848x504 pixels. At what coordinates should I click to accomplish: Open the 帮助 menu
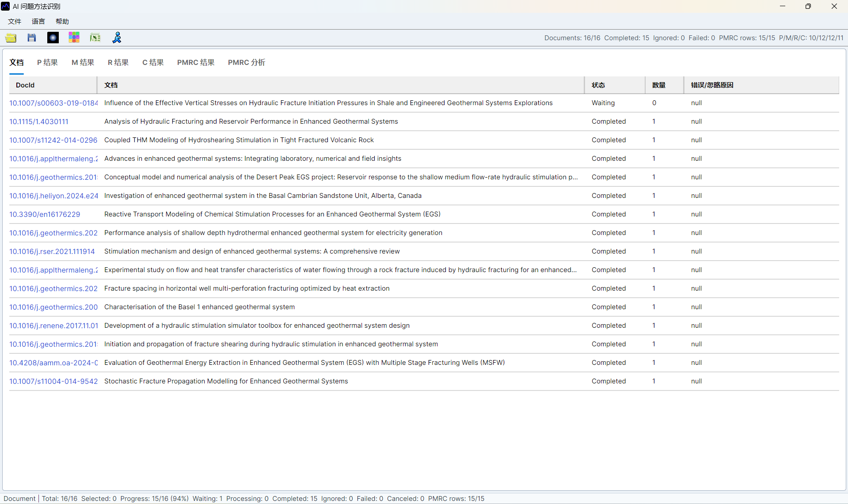[x=62, y=21]
